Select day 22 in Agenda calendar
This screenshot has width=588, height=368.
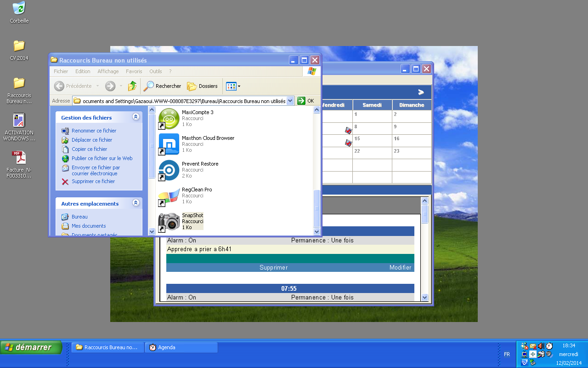[372, 153]
